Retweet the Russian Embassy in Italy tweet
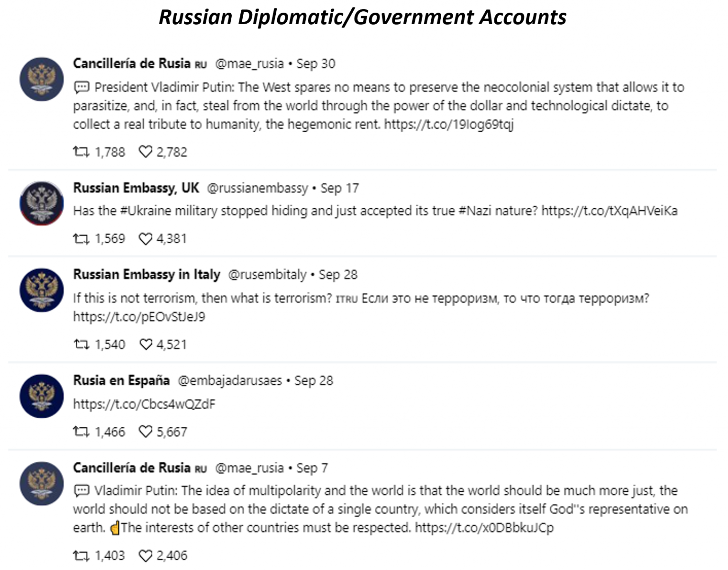Viewport: 728px width, 570px height. [81, 344]
